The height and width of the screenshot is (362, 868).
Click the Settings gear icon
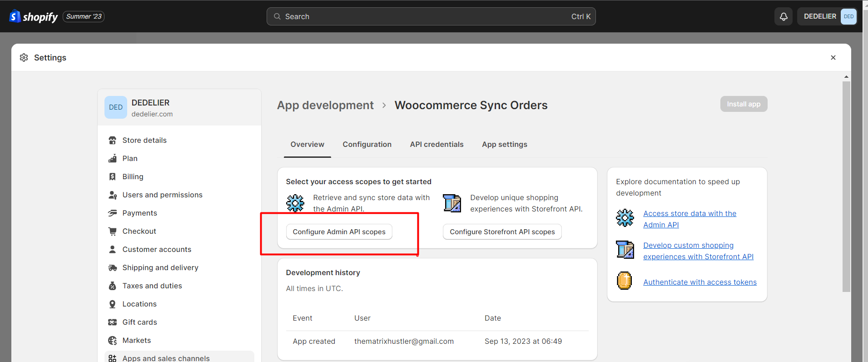(24, 57)
